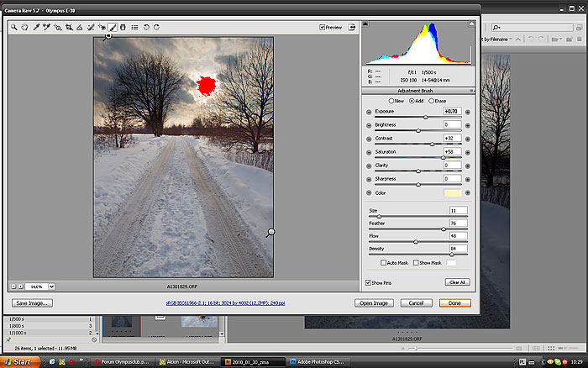
Task: Rotate image 90 degrees counter-clockwise
Action: coord(145,27)
